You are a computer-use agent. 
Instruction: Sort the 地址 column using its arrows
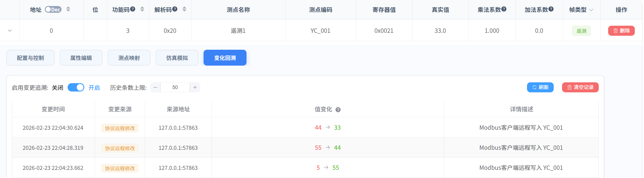(x=68, y=9)
